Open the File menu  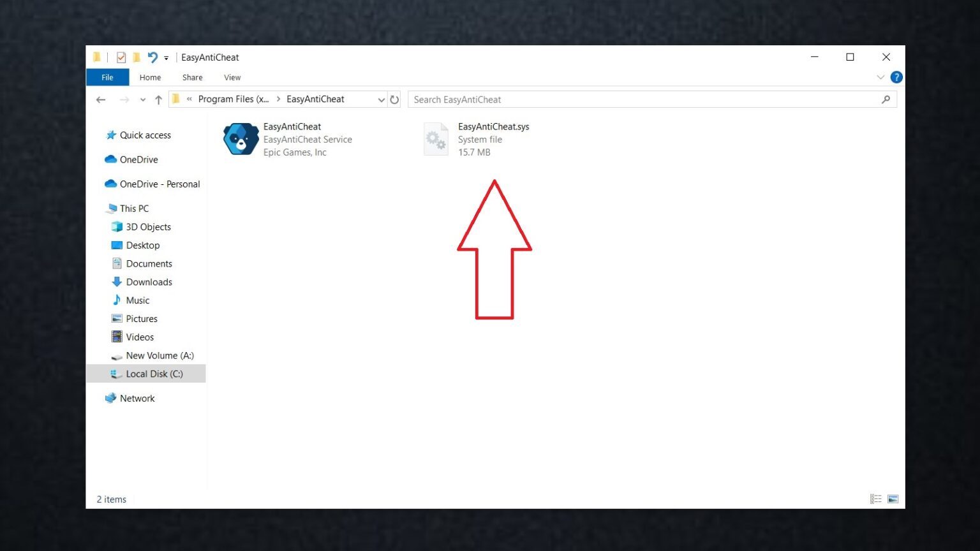[x=107, y=77]
